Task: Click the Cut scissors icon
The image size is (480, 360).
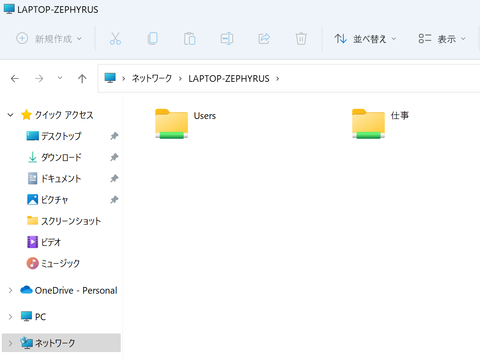Action: 115,39
